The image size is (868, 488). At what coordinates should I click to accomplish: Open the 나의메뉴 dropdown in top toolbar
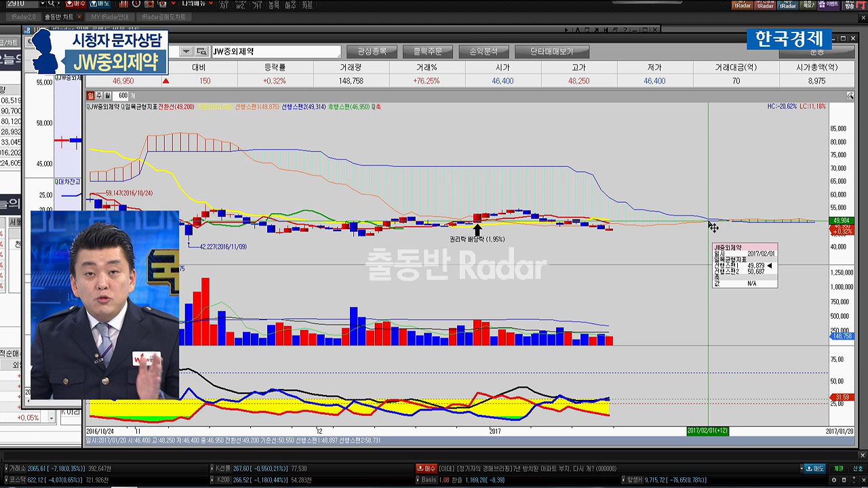coord(195,4)
